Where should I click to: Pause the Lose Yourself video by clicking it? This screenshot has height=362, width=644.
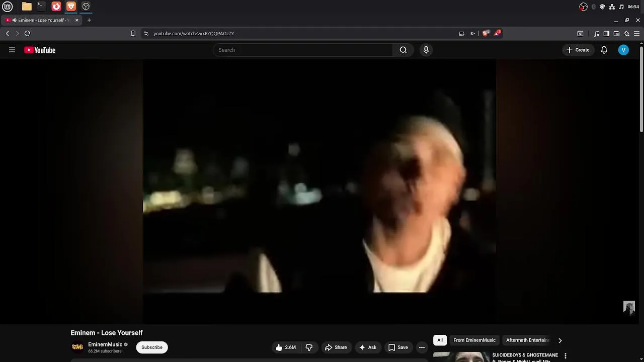tap(319, 192)
